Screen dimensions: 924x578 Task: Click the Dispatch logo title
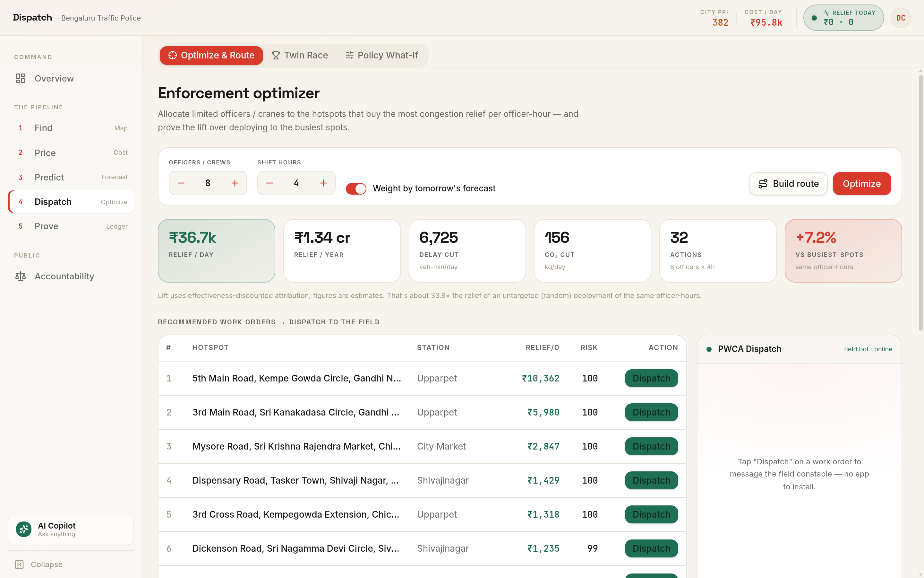[32, 18]
